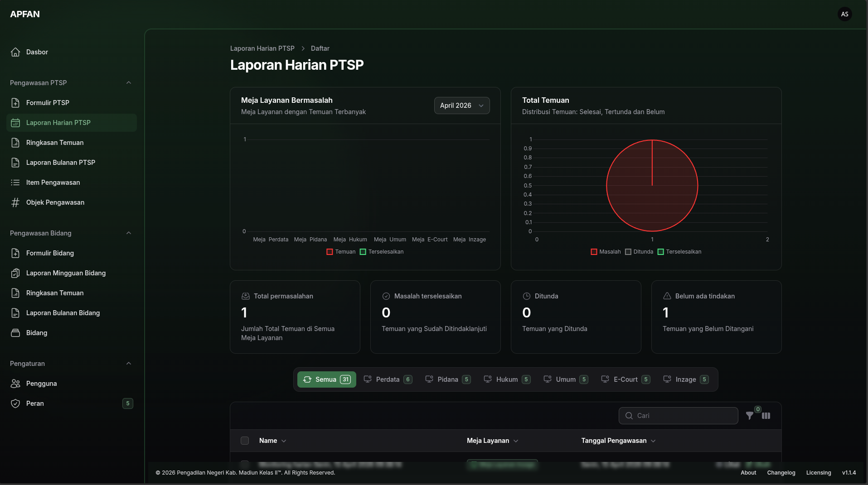Open the Dasbor home icon
Image resolution: width=868 pixels, height=485 pixels.
(x=15, y=52)
